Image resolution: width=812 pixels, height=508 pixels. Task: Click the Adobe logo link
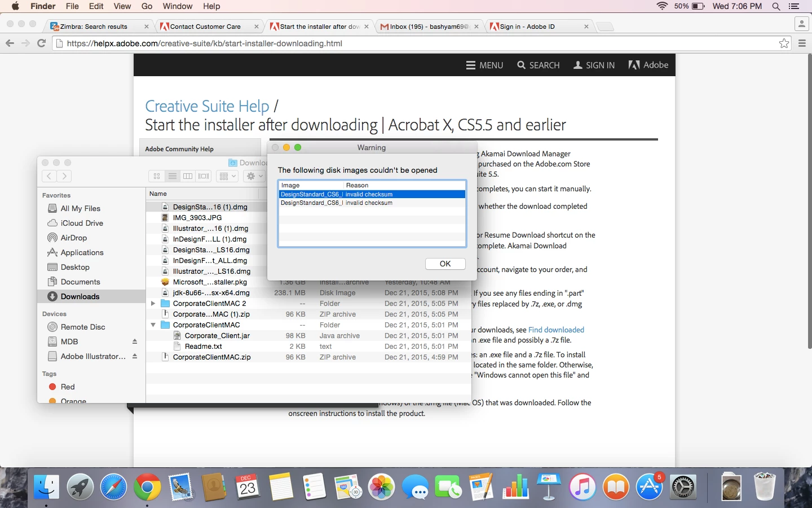[x=648, y=65]
